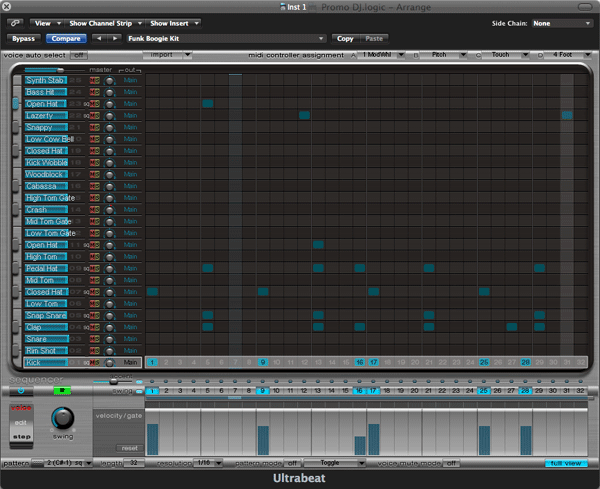
Task: Toggle accent dot above step 5
Action: 207,381
